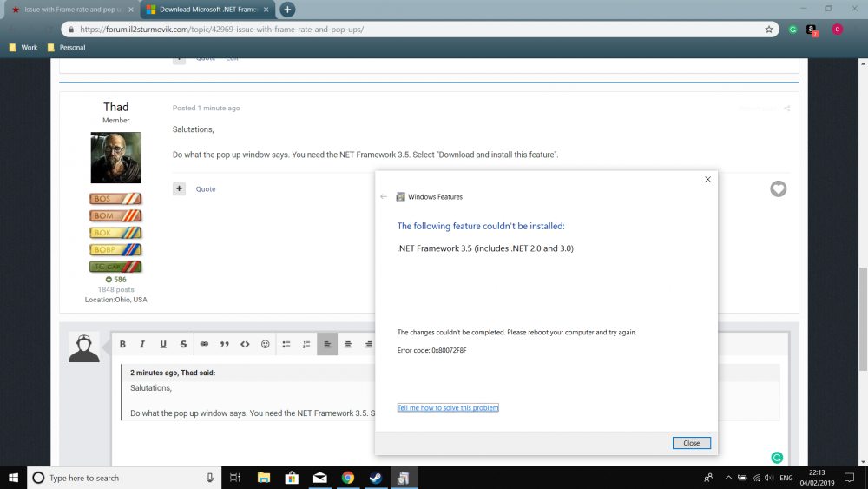The height and width of the screenshot is (489, 868).
Task: Open the Work bookmarks folder
Action: point(23,48)
